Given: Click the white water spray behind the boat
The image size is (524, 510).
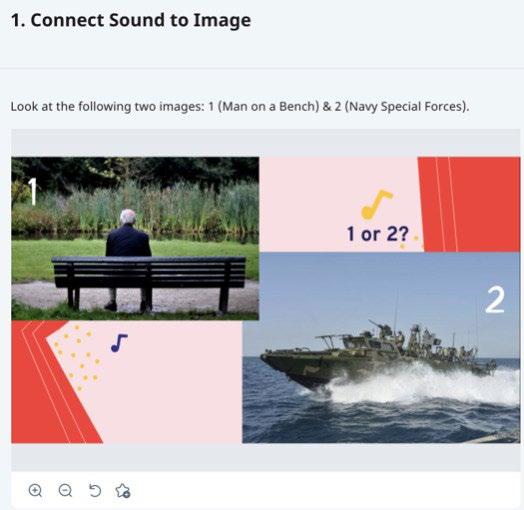Looking at the screenshot, I should (424, 384).
